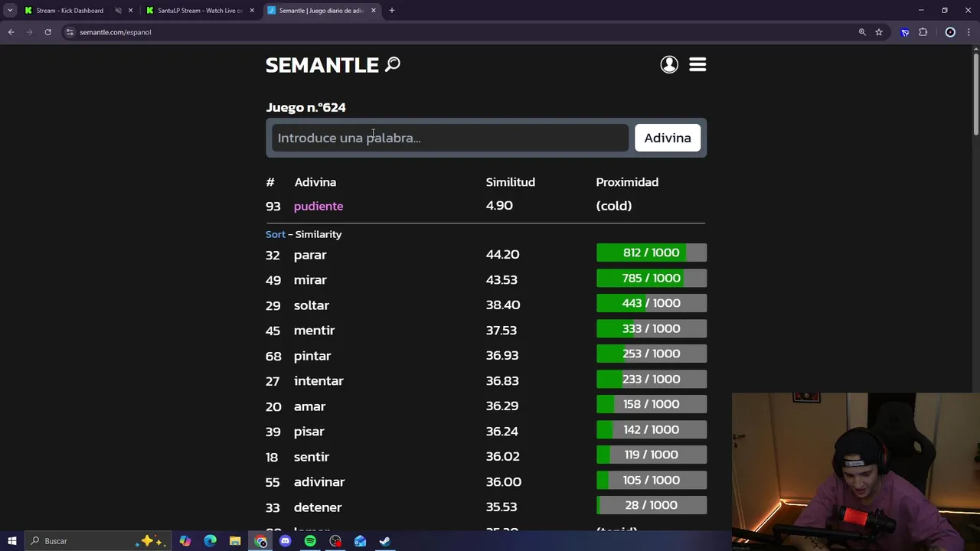Click the word detener in the list
The width and height of the screenshot is (980, 551).
tap(318, 507)
